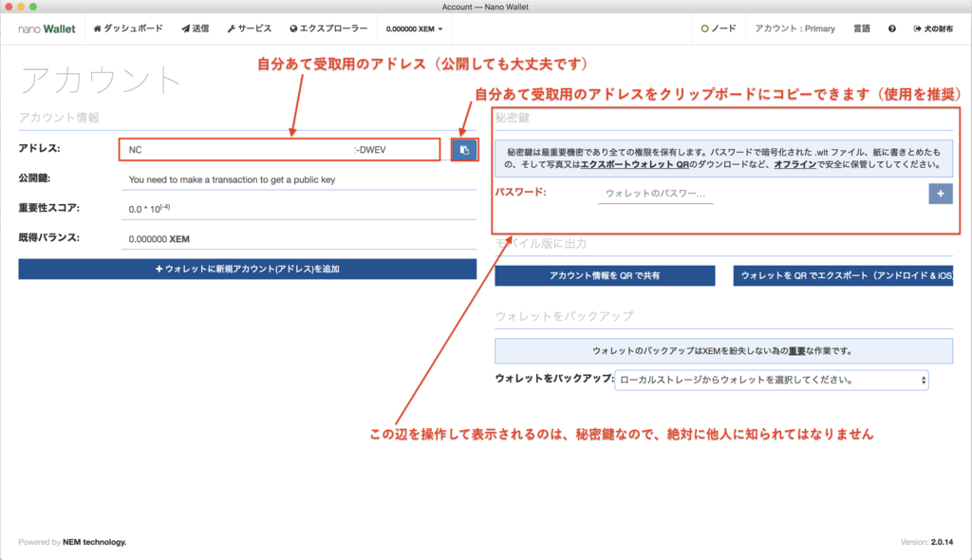Click the address field starting with NC
Image resolution: width=972 pixels, height=560 pixels.
(280, 150)
